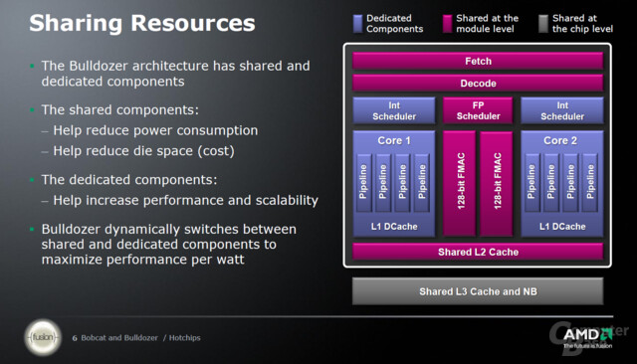Click the Bobcat and Bulldozer footer text
Image resolution: width=637 pixels, height=364 pixels.
coord(119,337)
